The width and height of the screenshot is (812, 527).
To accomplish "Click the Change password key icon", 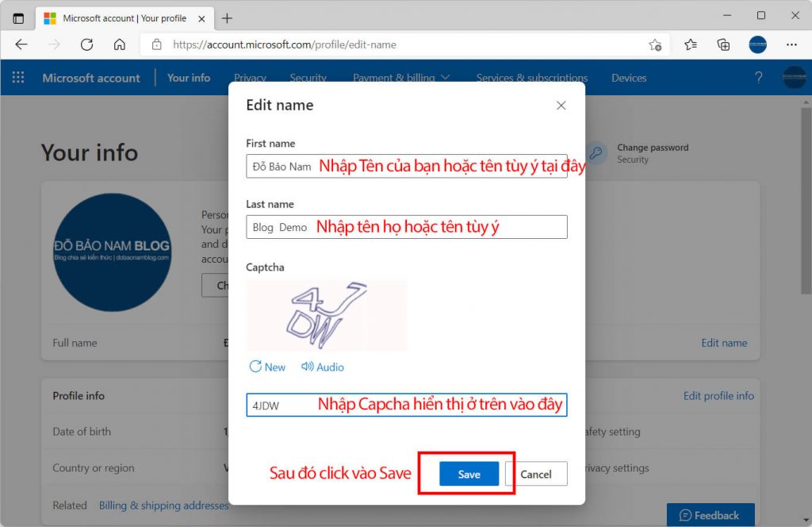I will (x=596, y=153).
